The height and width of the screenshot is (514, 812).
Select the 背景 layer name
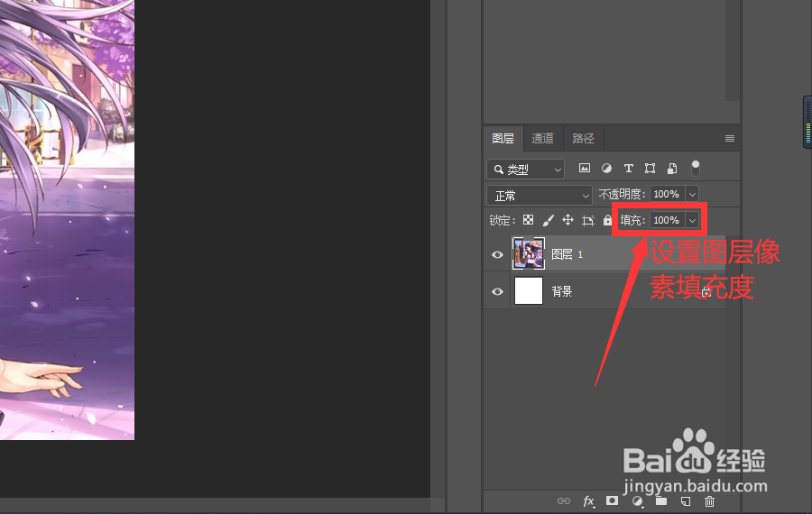562,291
